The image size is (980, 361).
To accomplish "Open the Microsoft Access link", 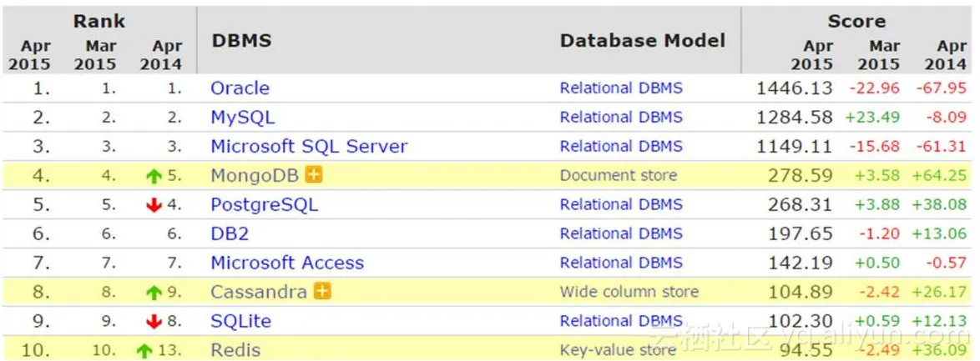I will point(287,263).
